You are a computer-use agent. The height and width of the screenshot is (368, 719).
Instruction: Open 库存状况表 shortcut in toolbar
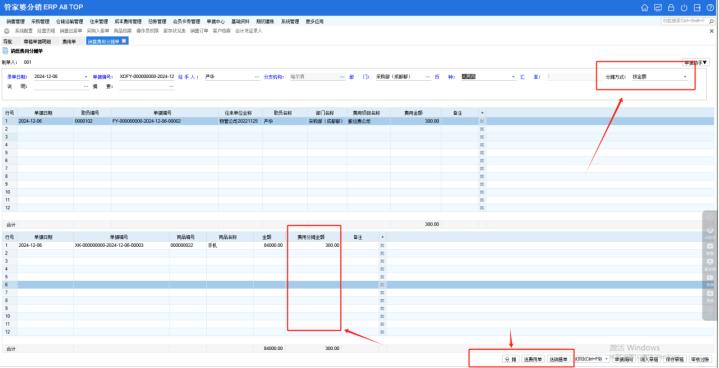[x=175, y=31]
